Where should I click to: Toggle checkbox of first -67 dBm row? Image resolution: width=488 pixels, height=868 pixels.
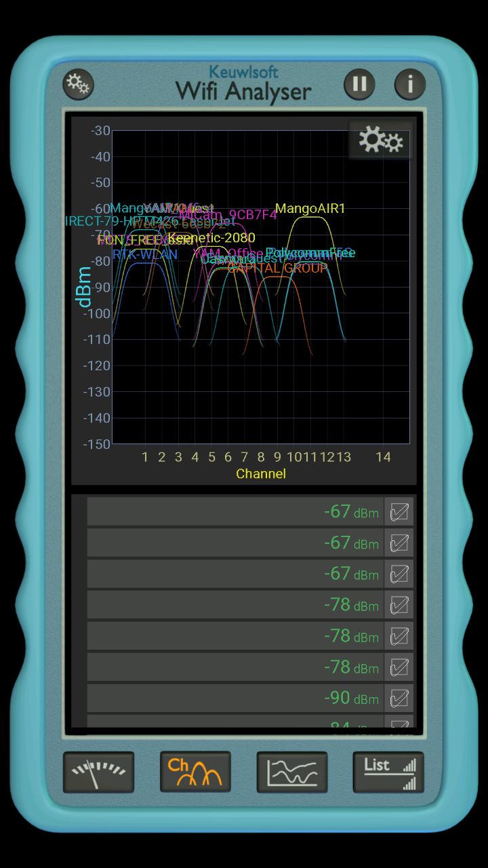coord(399,512)
